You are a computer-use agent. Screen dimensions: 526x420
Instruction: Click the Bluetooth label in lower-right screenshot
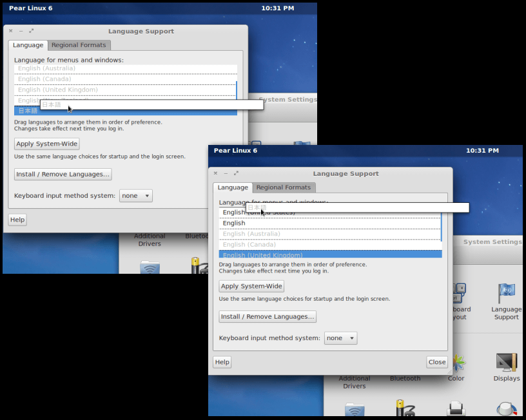click(x=405, y=378)
